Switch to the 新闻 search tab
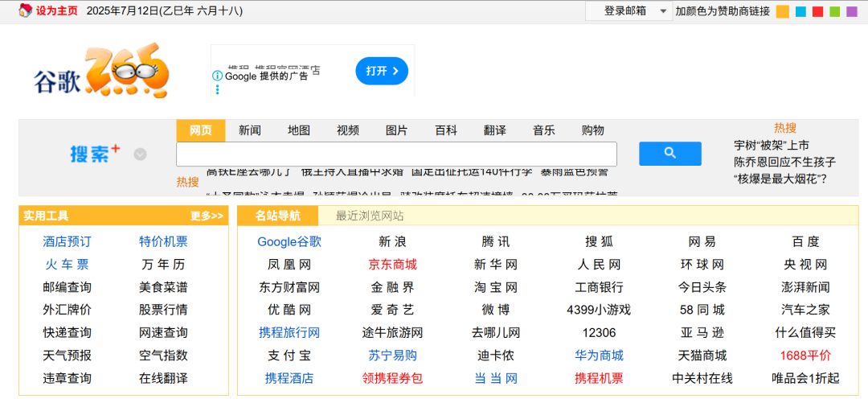868x399 pixels. click(x=250, y=131)
